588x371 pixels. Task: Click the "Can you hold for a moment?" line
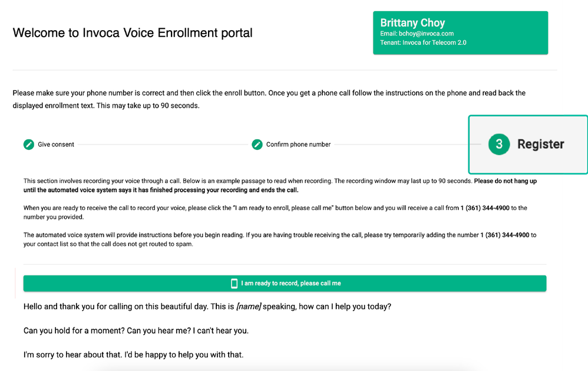136,330
